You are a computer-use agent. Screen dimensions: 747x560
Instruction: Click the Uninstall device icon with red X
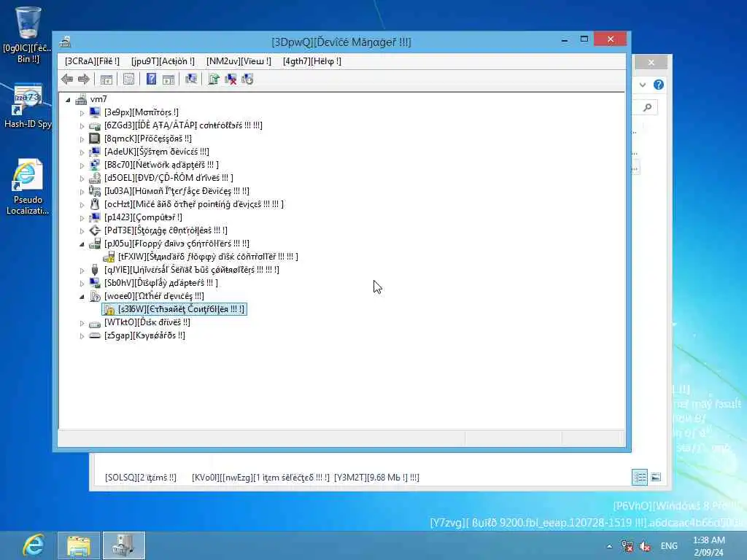coord(231,79)
